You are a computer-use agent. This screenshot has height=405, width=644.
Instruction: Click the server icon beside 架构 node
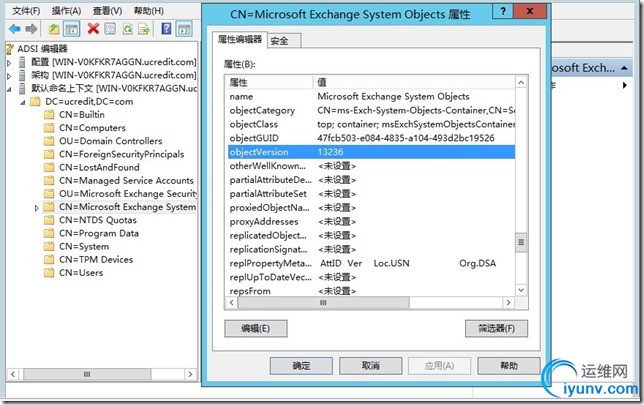[23, 75]
